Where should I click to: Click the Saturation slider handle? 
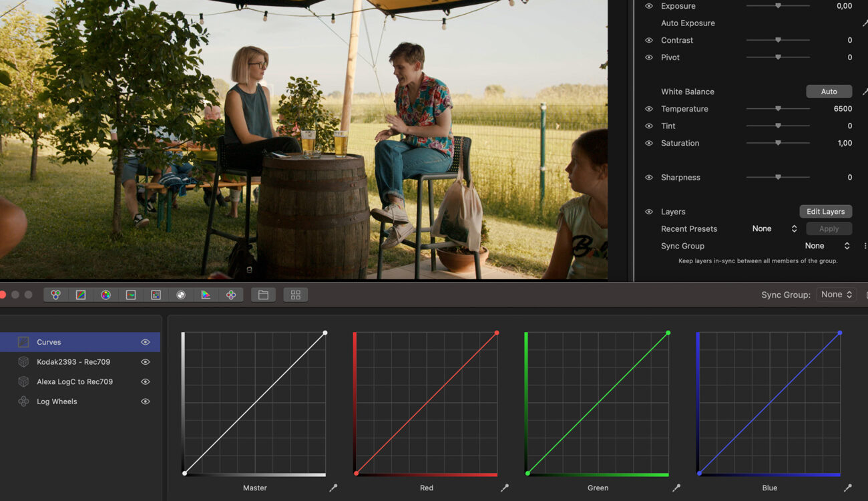coord(778,143)
